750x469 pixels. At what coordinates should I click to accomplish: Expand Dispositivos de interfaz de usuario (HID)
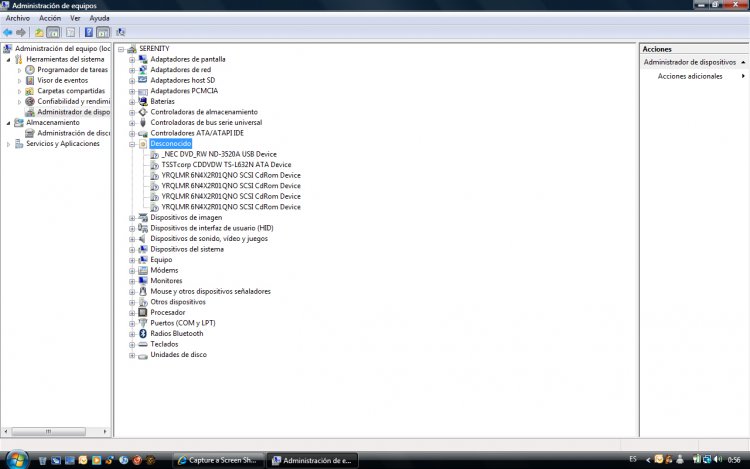[132, 229]
